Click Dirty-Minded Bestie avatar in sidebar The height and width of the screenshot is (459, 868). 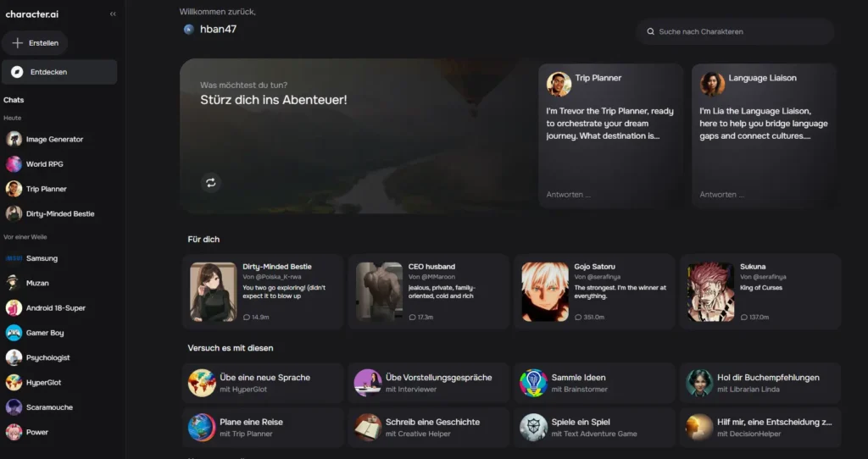14,213
